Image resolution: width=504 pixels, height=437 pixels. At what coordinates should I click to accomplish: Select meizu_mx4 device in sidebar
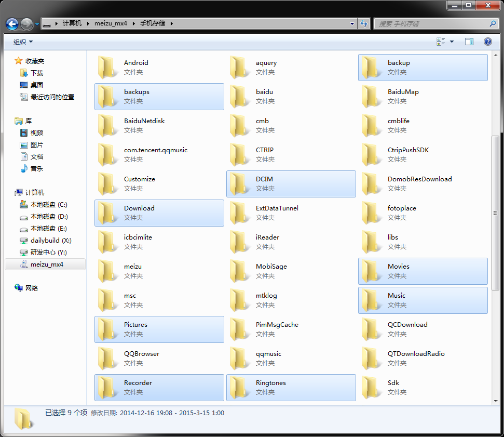pos(45,264)
